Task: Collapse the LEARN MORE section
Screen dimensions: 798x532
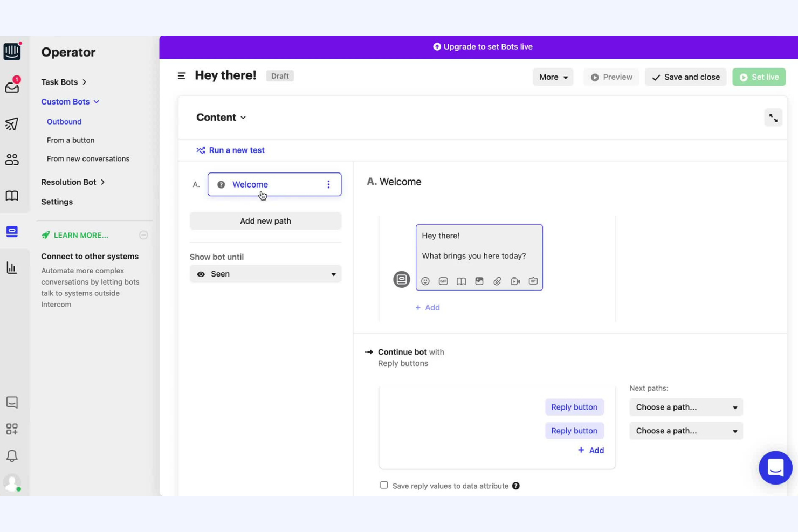Action: 143,234
